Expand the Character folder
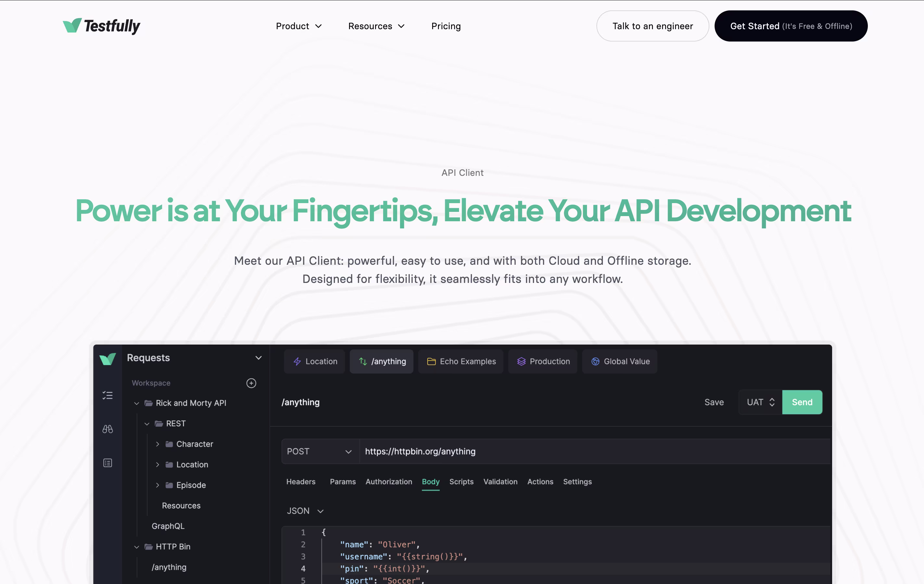 [157, 444]
